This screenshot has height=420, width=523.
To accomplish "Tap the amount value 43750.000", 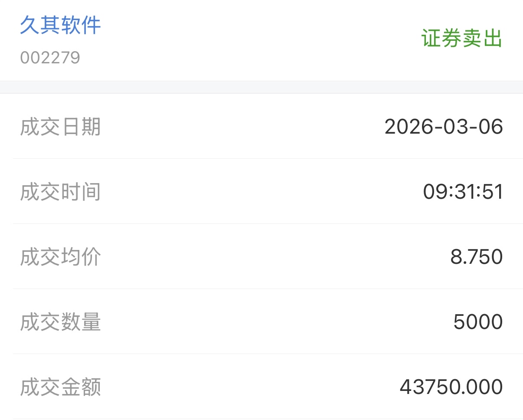I will point(451,387).
